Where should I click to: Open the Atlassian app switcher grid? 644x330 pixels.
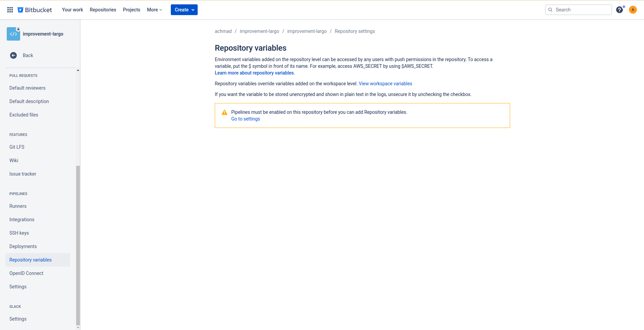(10, 9)
